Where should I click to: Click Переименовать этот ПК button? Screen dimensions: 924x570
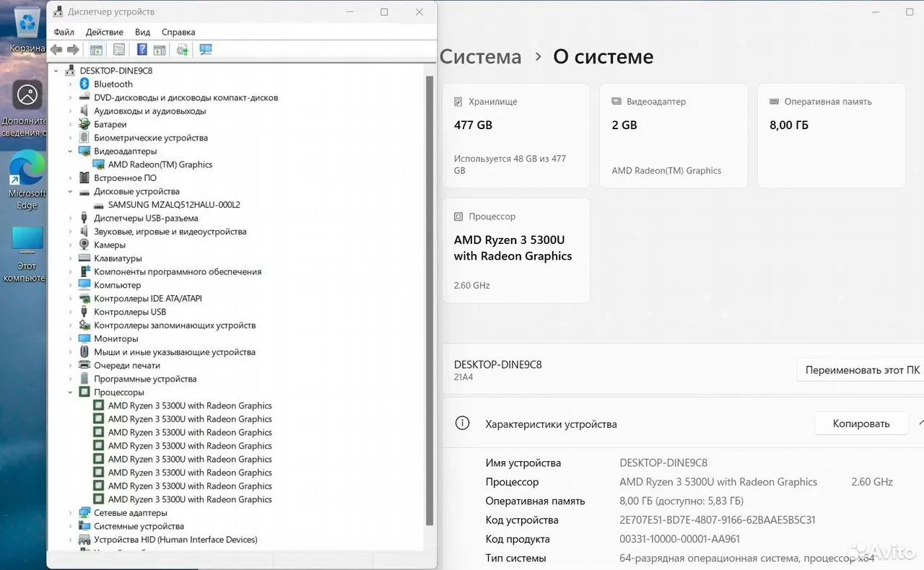coord(860,370)
